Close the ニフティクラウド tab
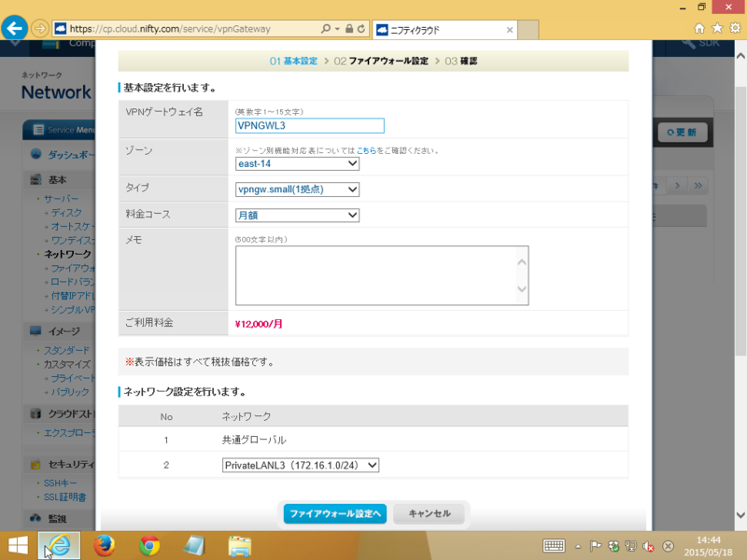This screenshot has height=560, width=747. pyautogui.click(x=509, y=30)
